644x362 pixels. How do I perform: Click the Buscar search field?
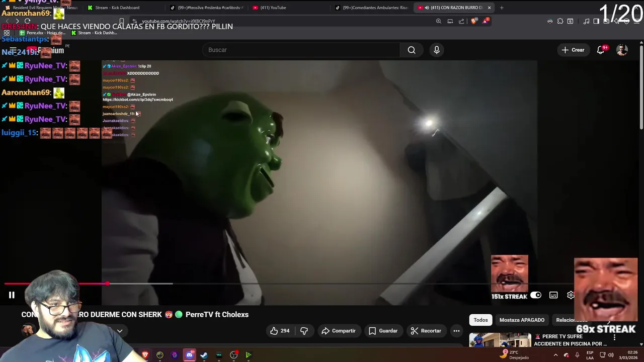[x=301, y=50]
